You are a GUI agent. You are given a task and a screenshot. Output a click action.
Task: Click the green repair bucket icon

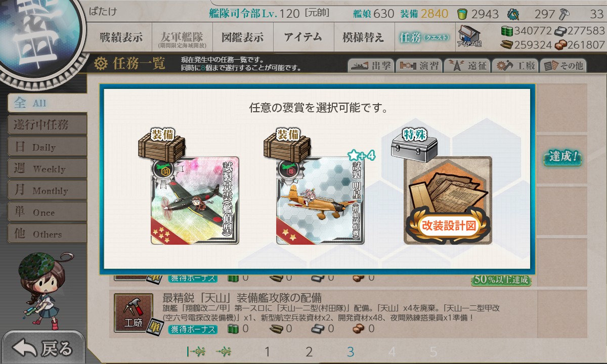[x=462, y=14]
